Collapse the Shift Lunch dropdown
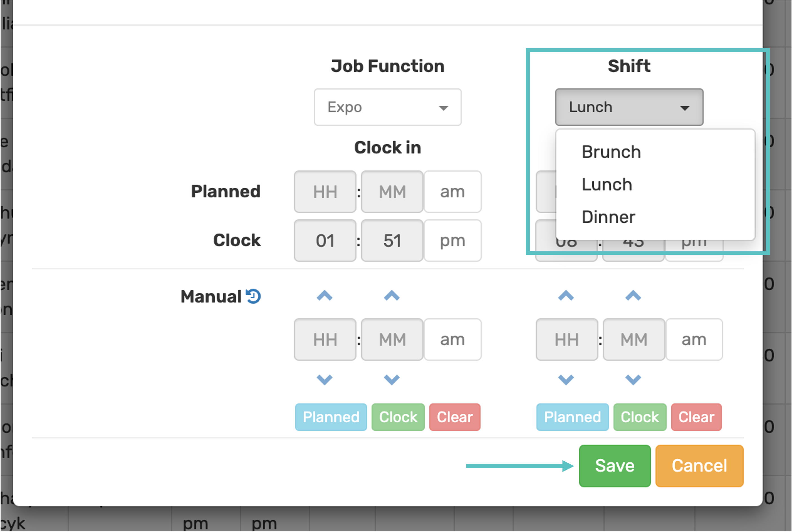Viewport: 792px width, 532px height. pyautogui.click(x=629, y=107)
